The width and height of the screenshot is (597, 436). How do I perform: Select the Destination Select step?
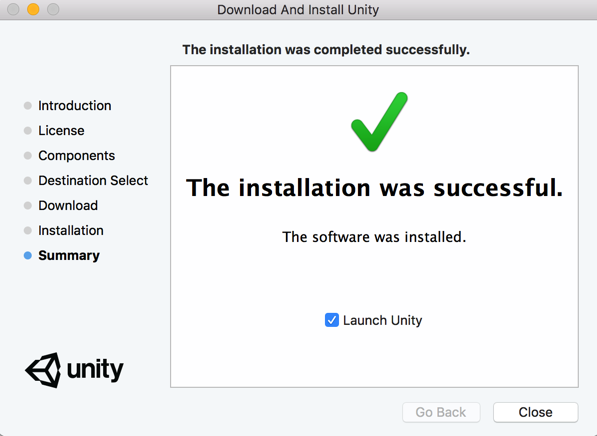point(93,180)
